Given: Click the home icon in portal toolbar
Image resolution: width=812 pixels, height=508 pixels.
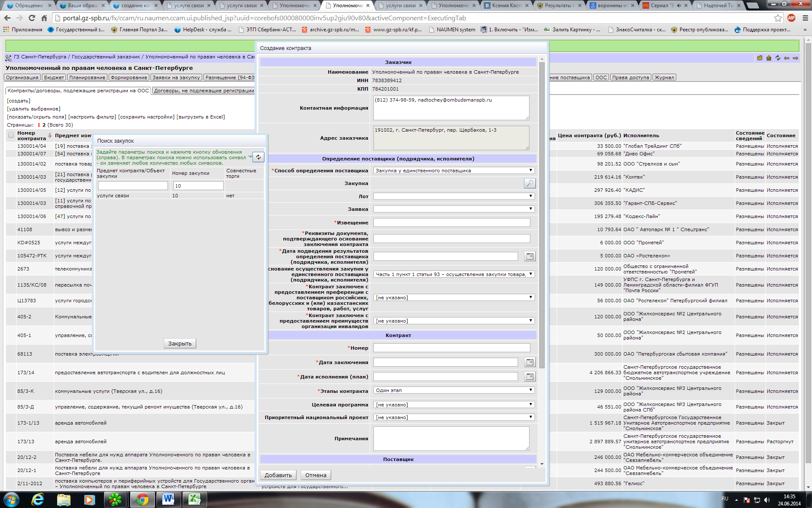Looking at the screenshot, I should pyautogui.click(x=769, y=58).
